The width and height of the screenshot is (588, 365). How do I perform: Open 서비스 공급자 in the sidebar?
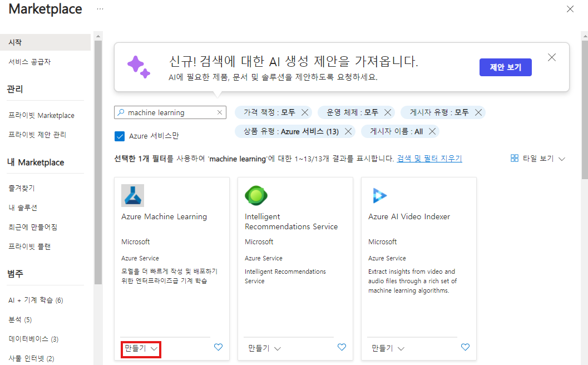click(29, 62)
